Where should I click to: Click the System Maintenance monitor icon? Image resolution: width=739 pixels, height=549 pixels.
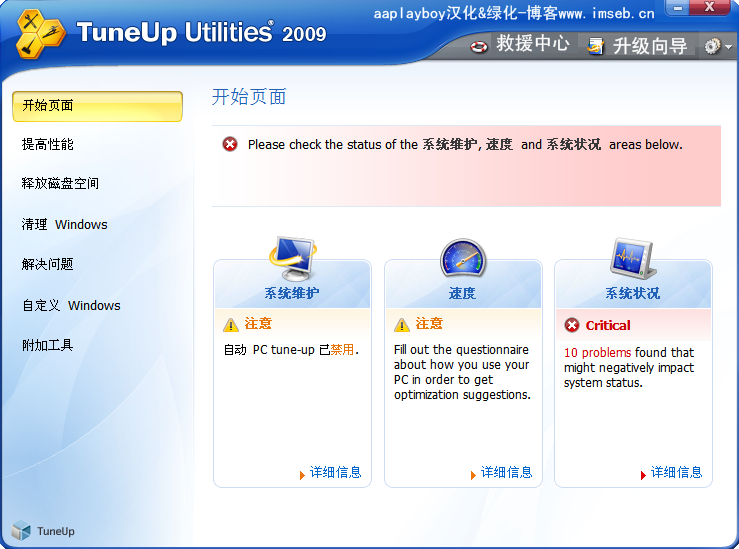(292, 259)
